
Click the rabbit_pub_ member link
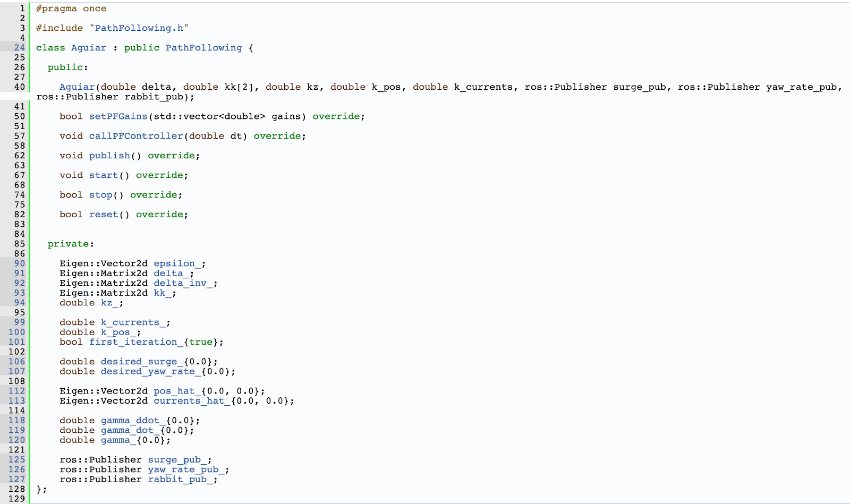coord(181,480)
